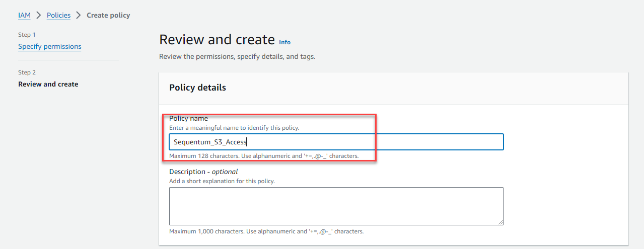The height and width of the screenshot is (249, 644).
Task: Select Review and create step in sidebar
Action: pyautogui.click(x=48, y=84)
